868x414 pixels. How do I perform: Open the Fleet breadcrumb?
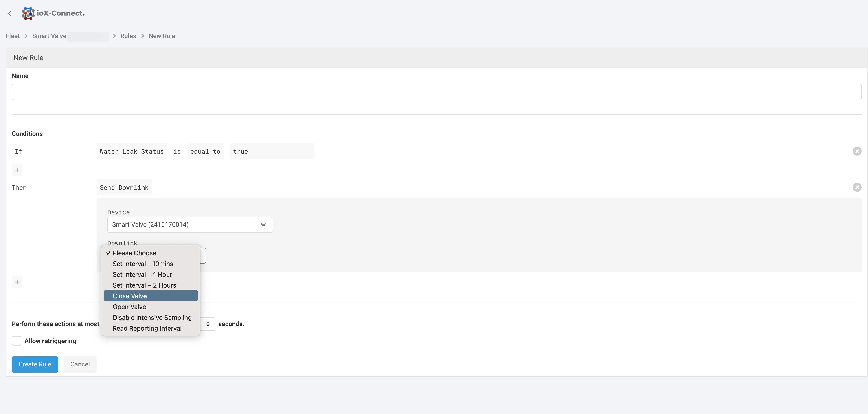click(13, 36)
